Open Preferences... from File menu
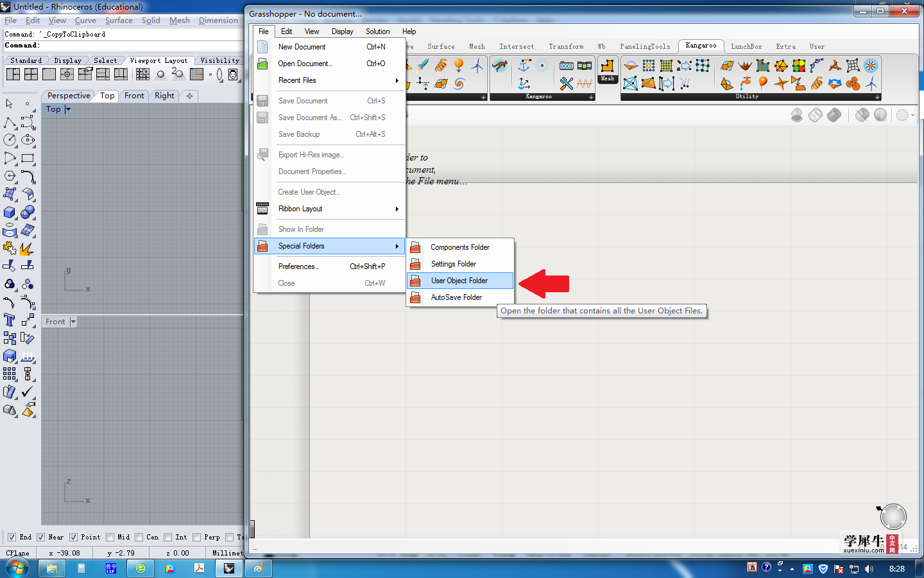This screenshot has height=578, width=924. pyautogui.click(x=330, y=267)
